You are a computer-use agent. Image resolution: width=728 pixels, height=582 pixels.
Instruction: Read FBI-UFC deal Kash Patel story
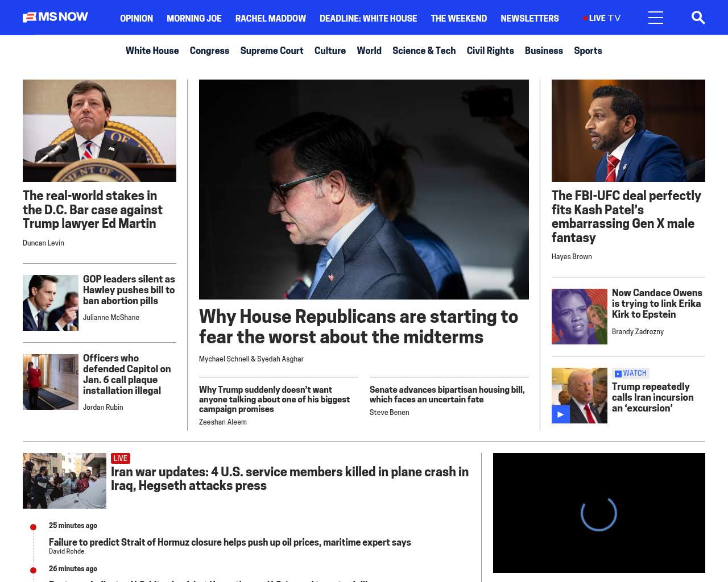point(626,217)
